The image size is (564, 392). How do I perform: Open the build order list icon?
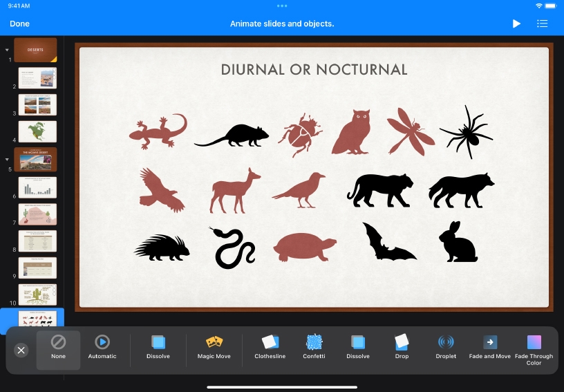tap(543, 24)
